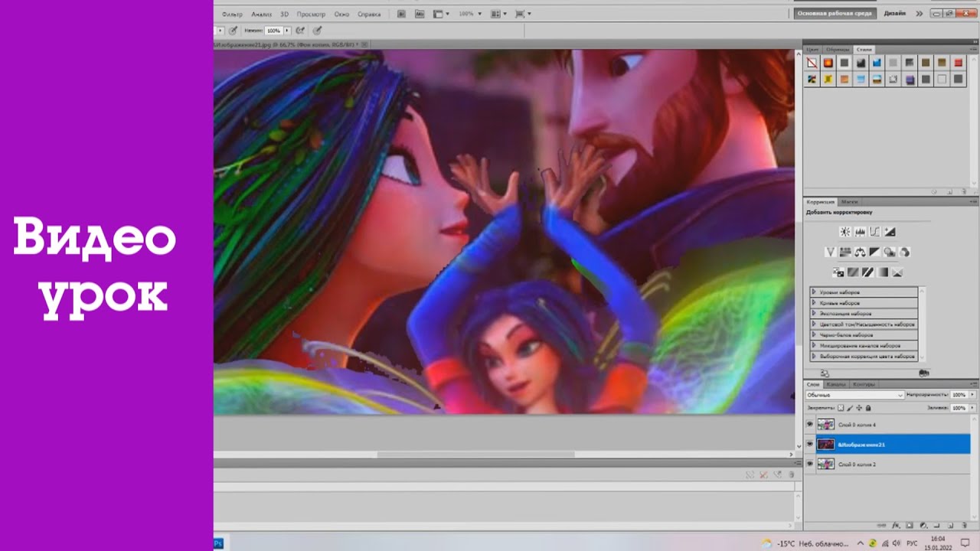Switch to the Каналы tab
This screenshot has width=980, height=551.
[836, 384]
